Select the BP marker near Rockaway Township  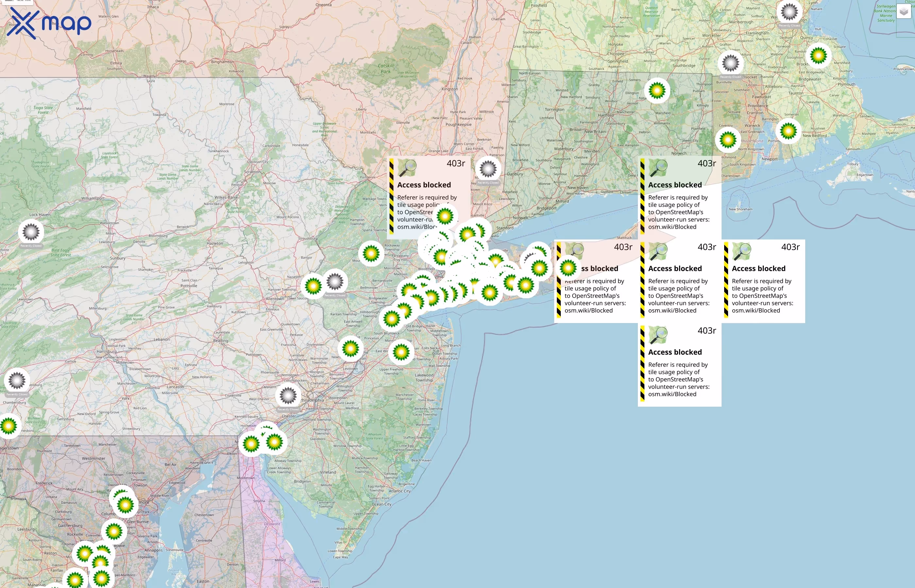[371, 253]
